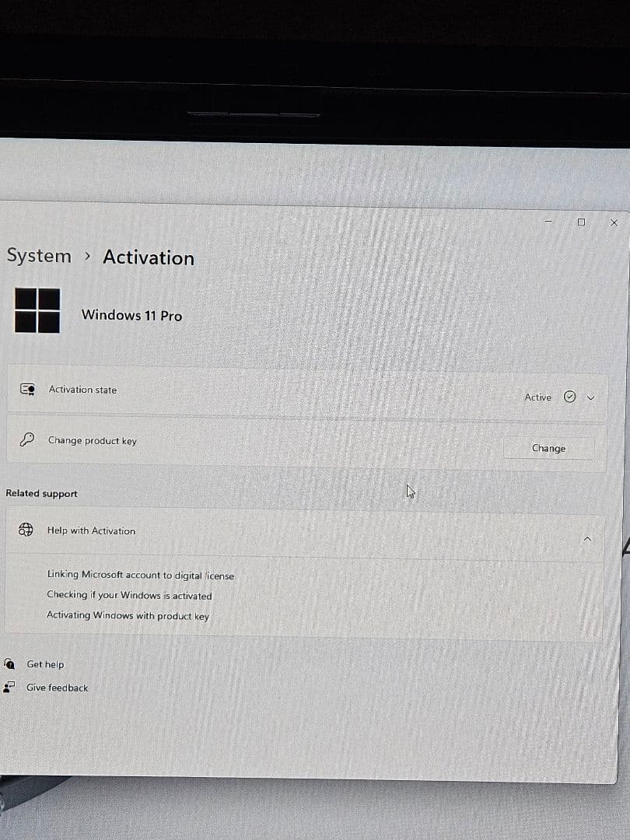The image size is (630, 840).
Task: Expand the Activation state details chevron
Action: (x=590, y=397)
